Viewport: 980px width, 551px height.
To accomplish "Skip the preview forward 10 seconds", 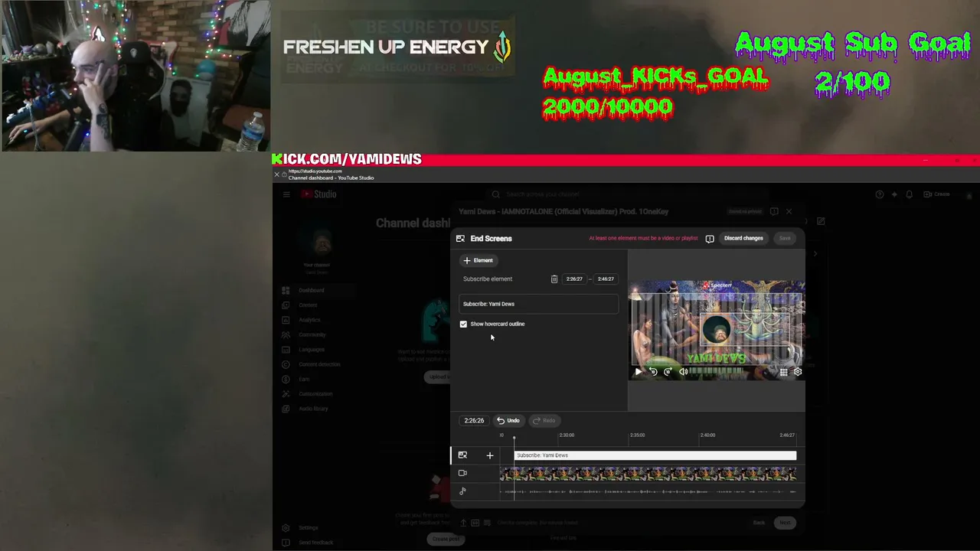I will coord(668,372).
